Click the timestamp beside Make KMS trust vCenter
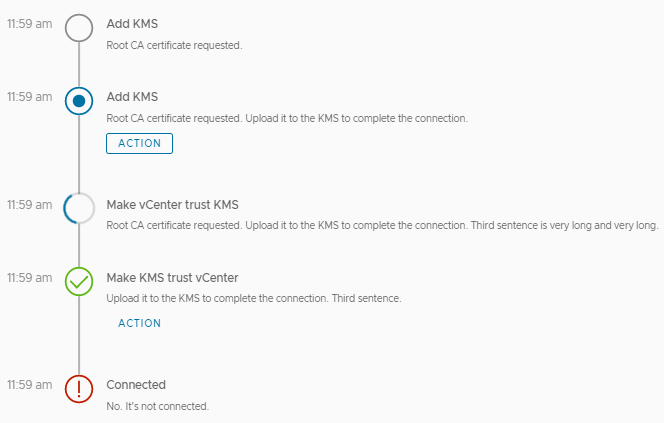 coord(29,277)
